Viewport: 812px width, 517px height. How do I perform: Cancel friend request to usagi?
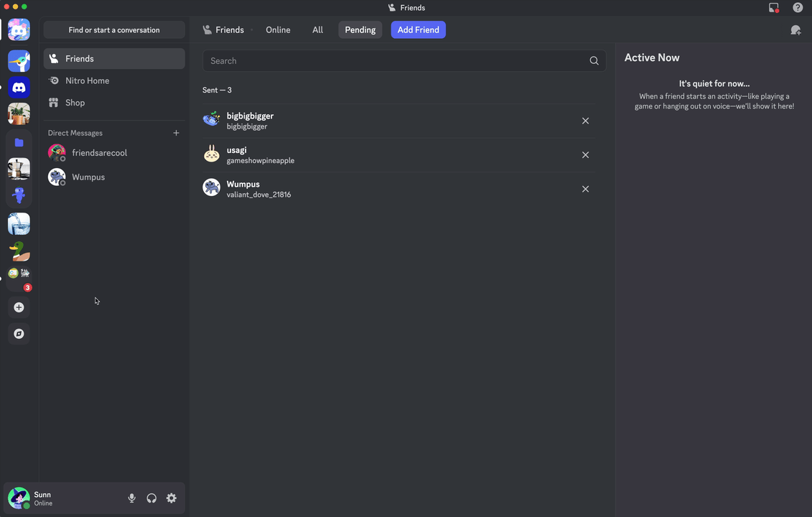pos(585,155)
